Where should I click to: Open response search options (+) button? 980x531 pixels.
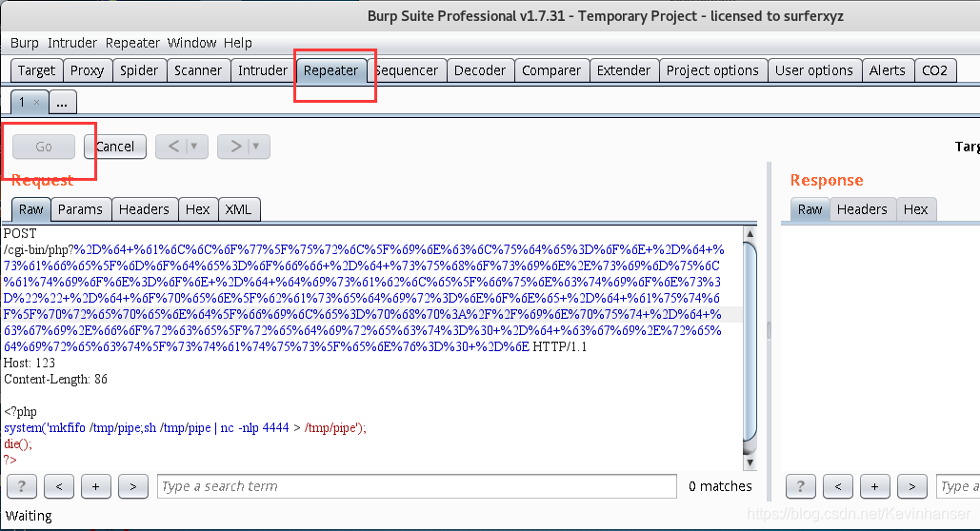click(875, 486)
